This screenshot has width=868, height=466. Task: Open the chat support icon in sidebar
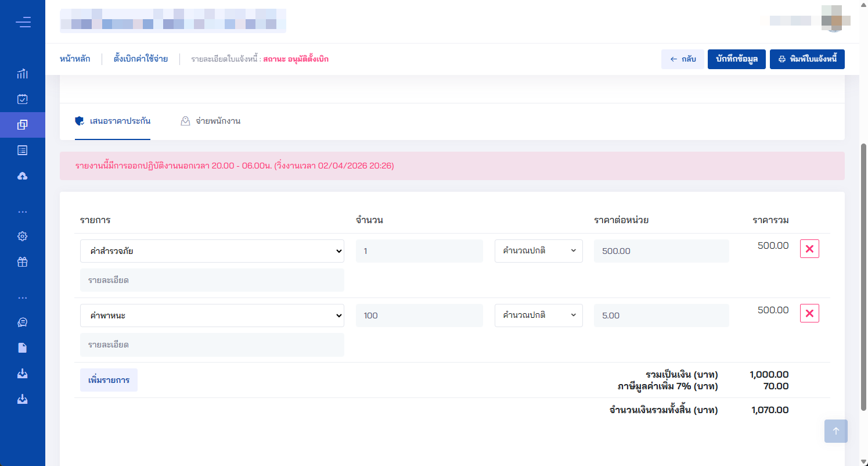tap(23, 322)
